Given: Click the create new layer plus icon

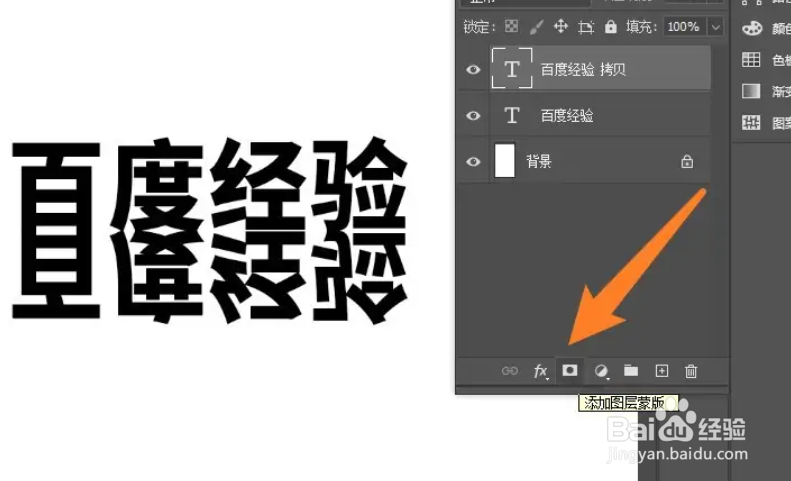Looking at the screenshot, I should pyautogui.click(x=661, y=371).
